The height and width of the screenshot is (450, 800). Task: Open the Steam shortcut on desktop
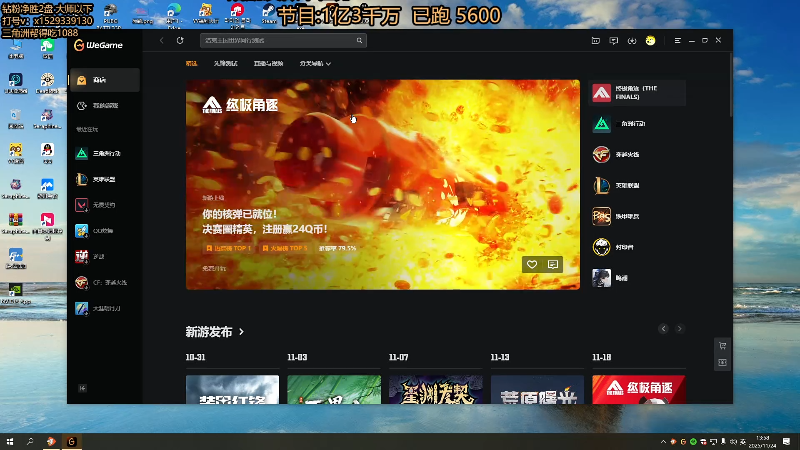(x=268, y=14)
